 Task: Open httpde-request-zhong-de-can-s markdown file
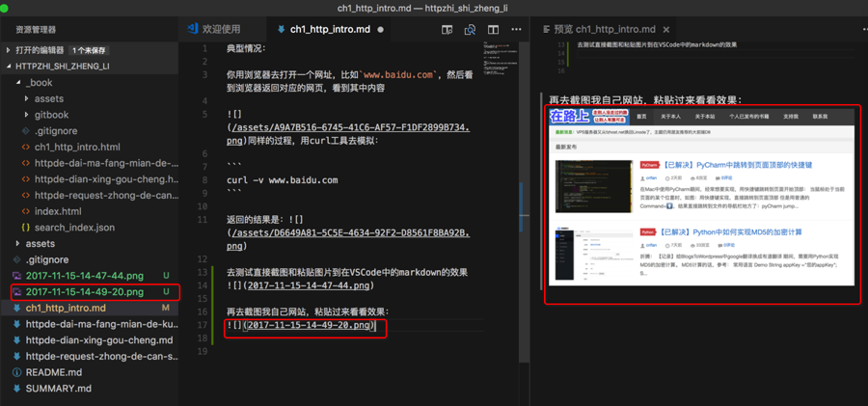point(102,356)
